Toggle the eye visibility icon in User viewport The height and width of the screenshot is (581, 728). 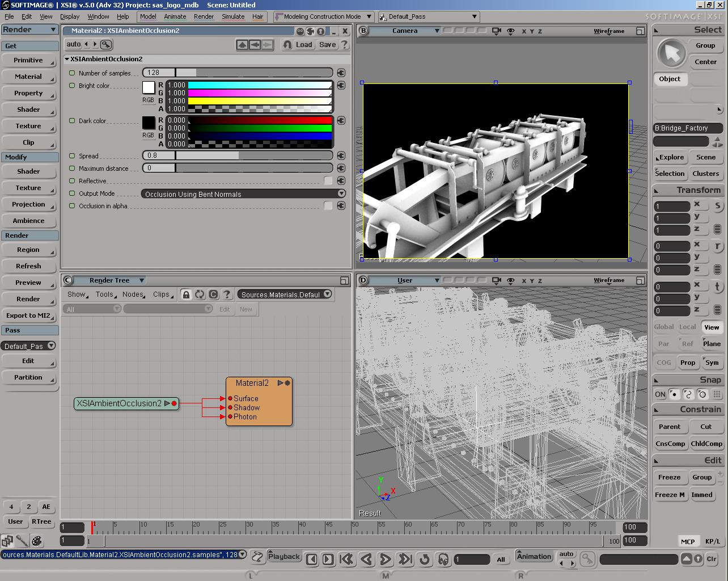click(510, 280)
